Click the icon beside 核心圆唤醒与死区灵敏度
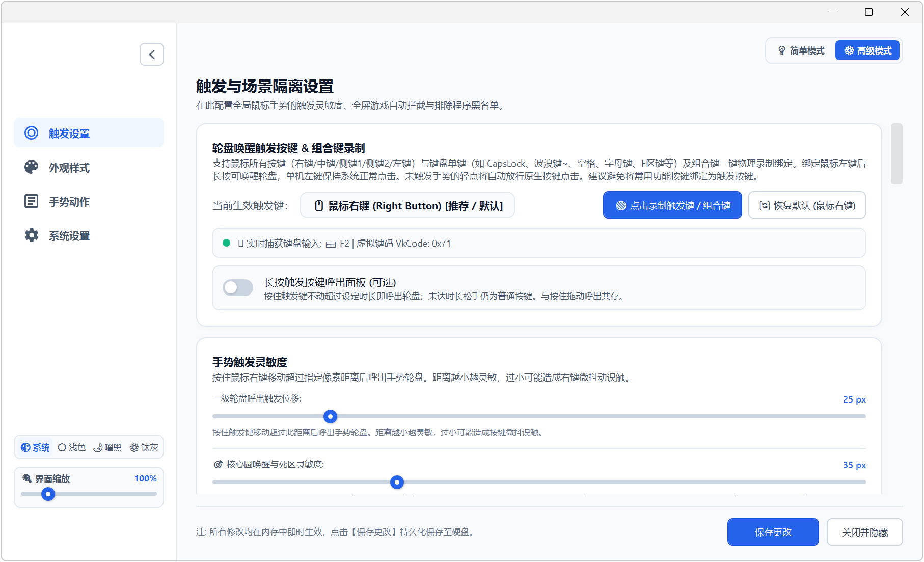 [x=218, y=464]
